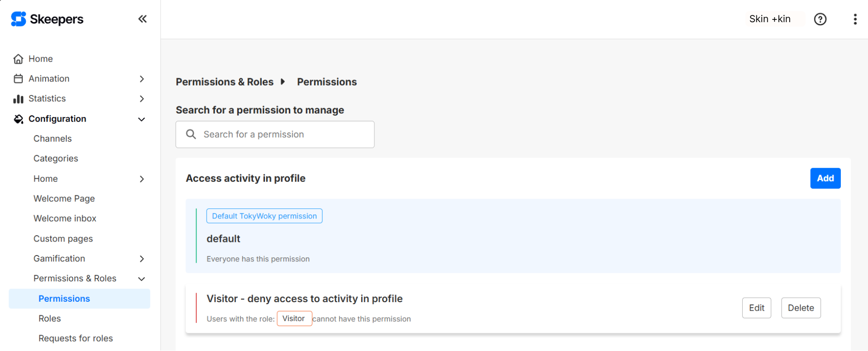Open the three-dot more options menu
The width and height of the screenshot is (868, 351).
pyautogui.click(x=855, y=19)
